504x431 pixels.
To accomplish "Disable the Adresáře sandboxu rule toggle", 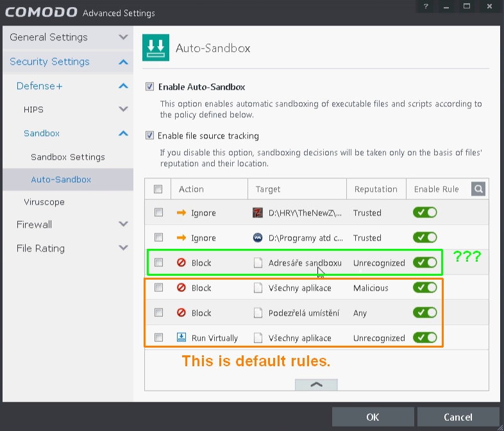I will [424, 262].
